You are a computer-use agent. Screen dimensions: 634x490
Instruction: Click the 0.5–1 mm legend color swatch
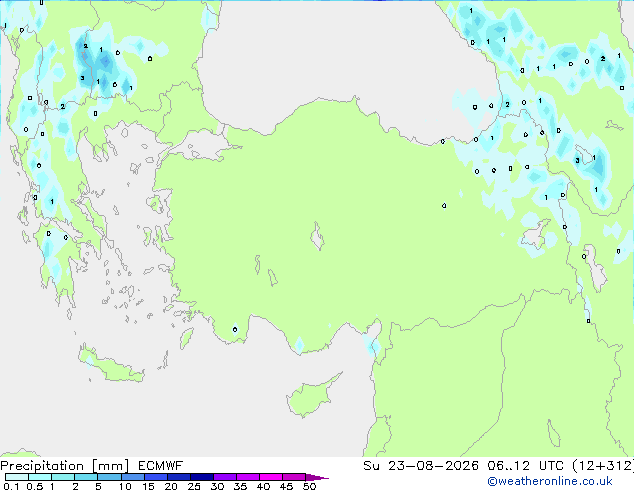click(40, 477)
